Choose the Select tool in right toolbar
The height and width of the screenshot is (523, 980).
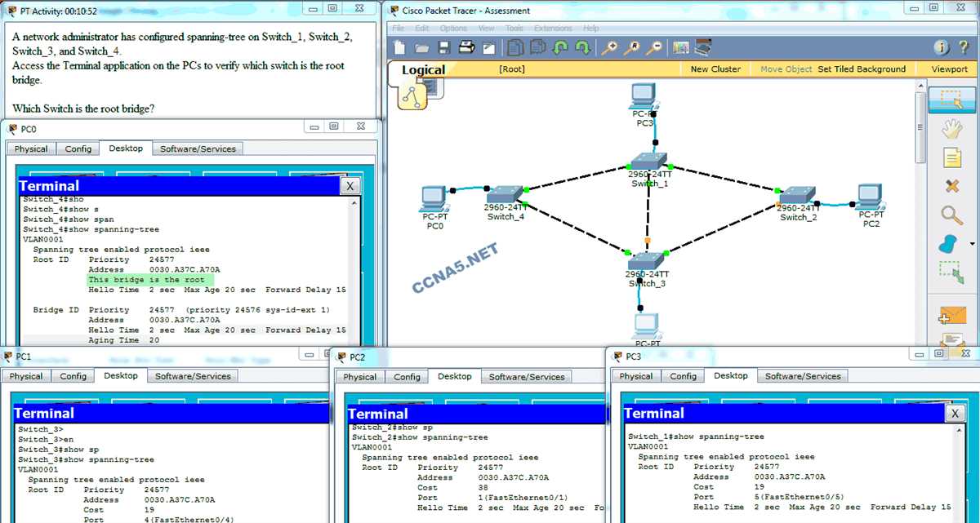(x=952, y=99)
